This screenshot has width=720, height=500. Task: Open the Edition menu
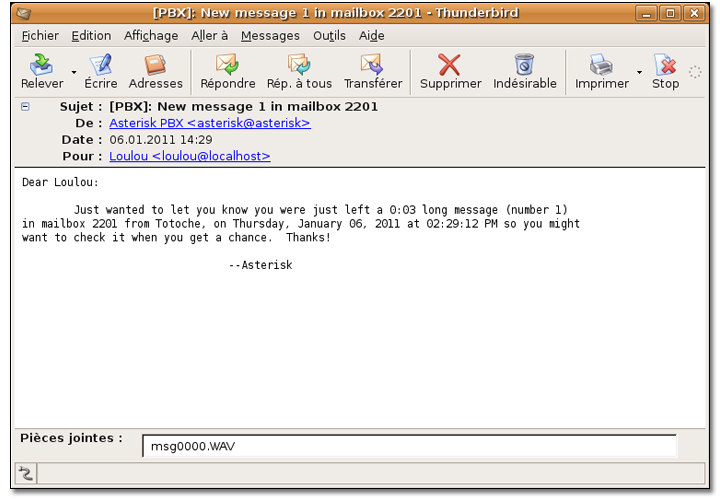click(x=91, y=36)
